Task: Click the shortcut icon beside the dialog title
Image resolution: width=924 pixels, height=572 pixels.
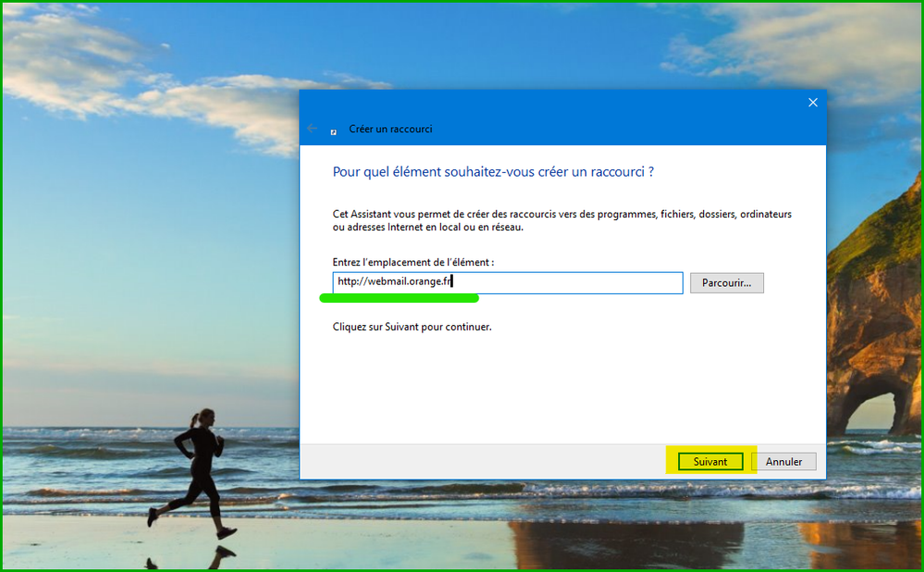Action: pyautogui.click(x=334, y=131)
